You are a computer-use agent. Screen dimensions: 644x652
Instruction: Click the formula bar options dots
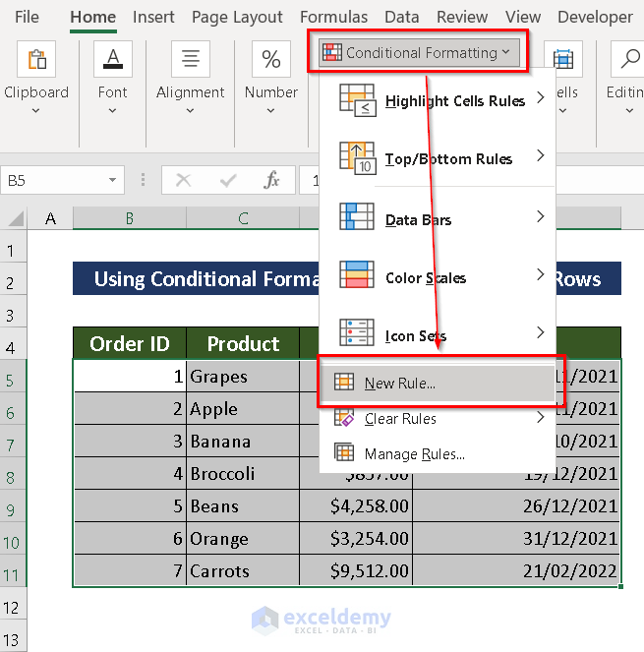[x=143, y=180]
